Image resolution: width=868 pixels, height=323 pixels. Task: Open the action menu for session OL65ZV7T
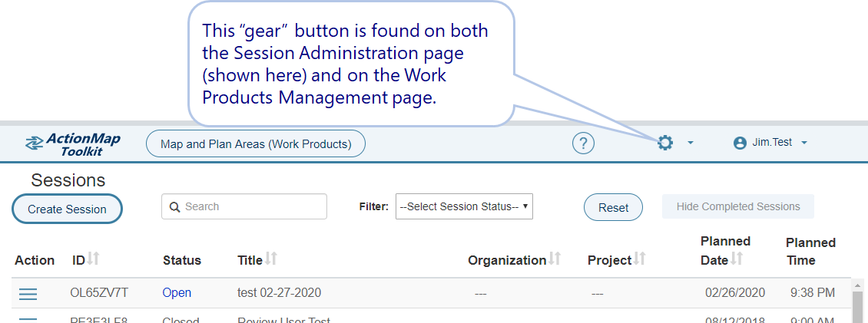(28, 293)
